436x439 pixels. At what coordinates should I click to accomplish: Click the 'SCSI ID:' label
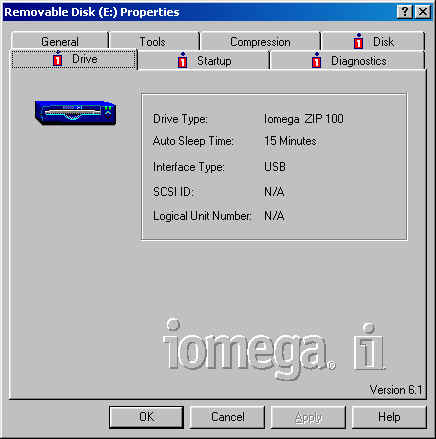click(173, 192)
